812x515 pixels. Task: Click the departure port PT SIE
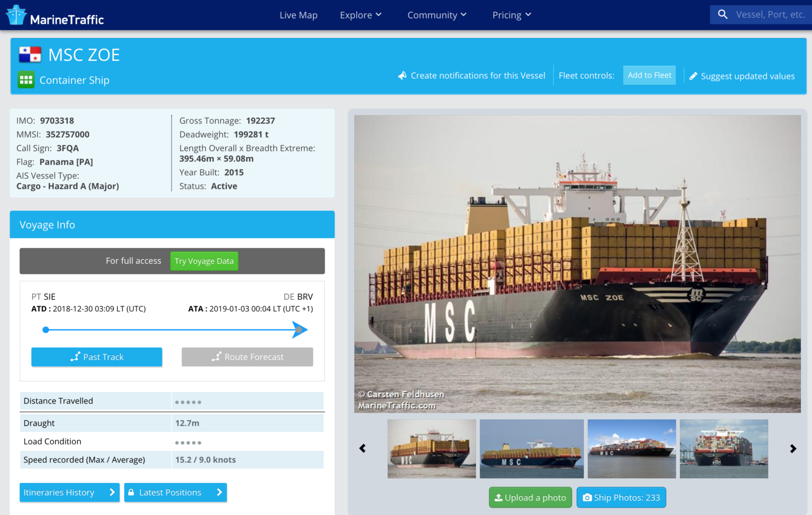coord(44,297)
